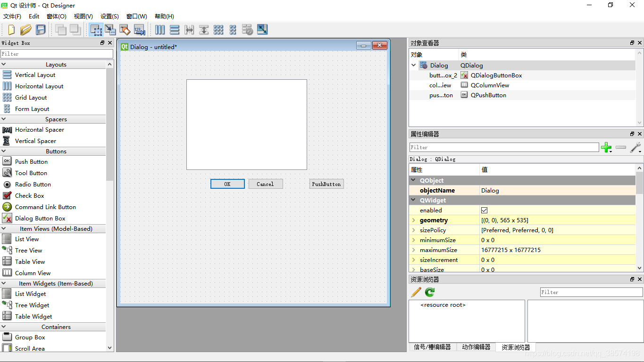This screenshot has height=362, width=644.
Task: Select QDialogButtonBox row in object inspector
Action: [x=522, y=76]
